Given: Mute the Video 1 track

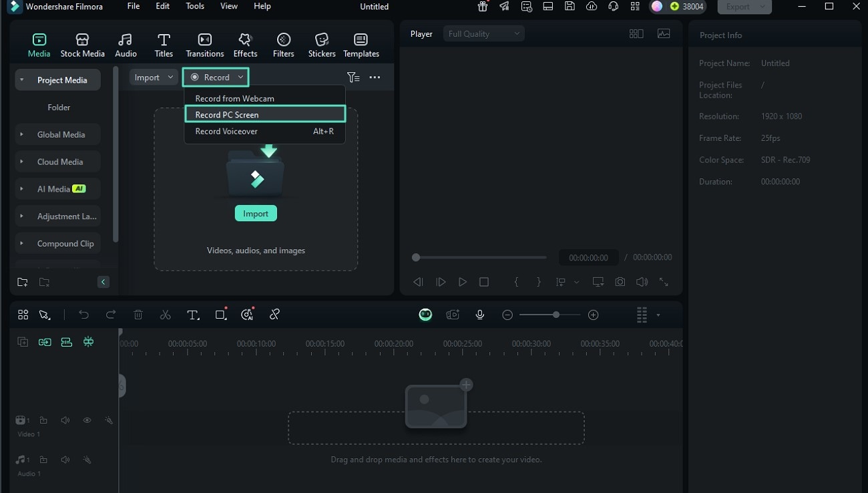Looking at the screenshot, I should tap(65, 420).
